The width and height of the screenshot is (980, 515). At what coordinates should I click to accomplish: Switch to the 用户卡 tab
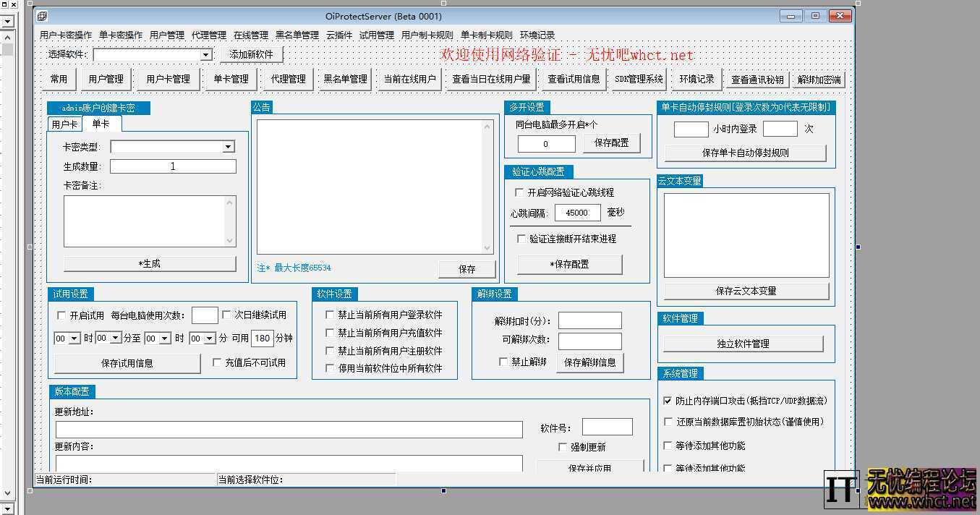coord(65,123)
